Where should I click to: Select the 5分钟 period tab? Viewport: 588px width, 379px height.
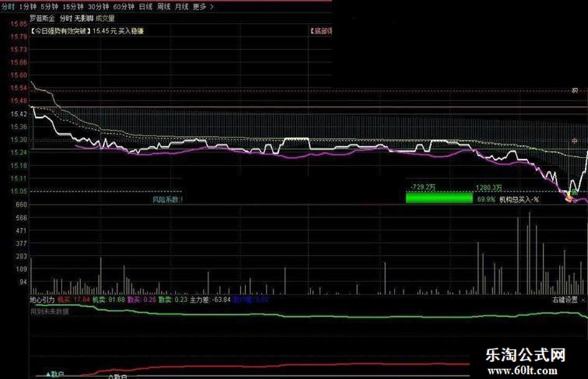click(50, 7)
